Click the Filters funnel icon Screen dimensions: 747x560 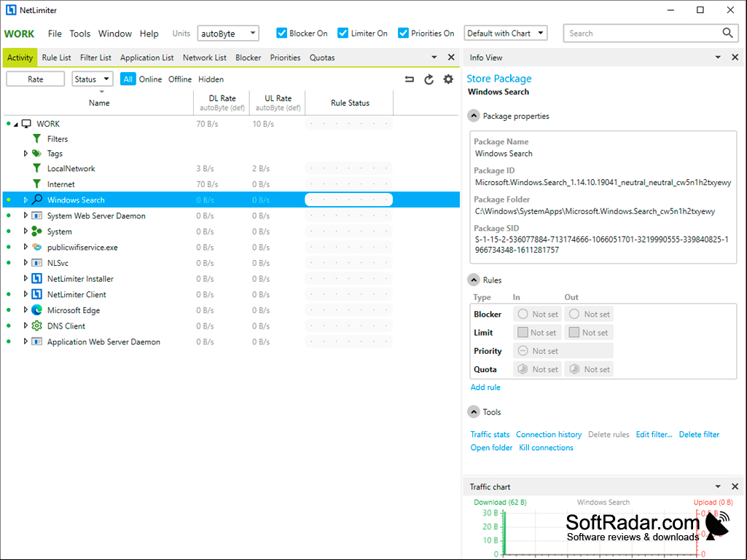[x=36, y=138]
